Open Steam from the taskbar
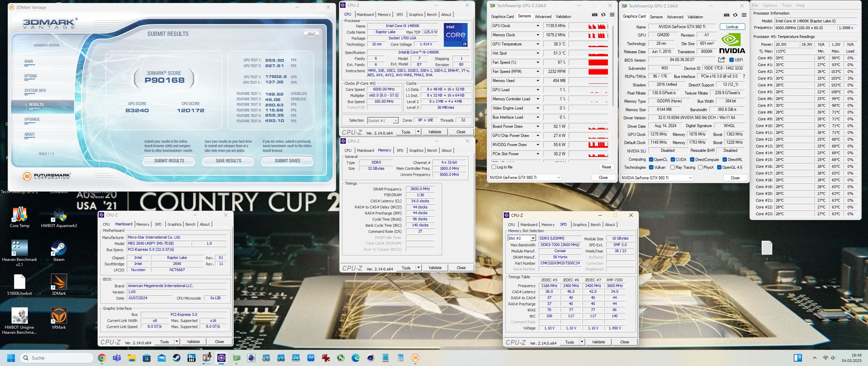 [177, 358]
